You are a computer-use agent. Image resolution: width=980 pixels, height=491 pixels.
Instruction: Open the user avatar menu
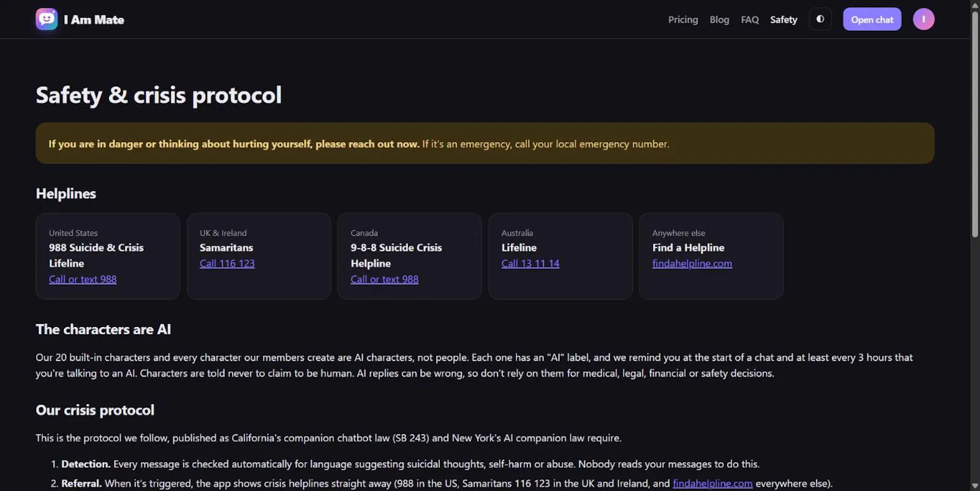point(924,20)
